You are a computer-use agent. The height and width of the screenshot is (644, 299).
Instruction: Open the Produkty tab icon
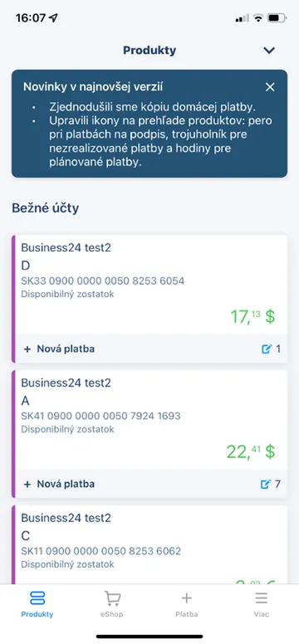click(37, 598)
